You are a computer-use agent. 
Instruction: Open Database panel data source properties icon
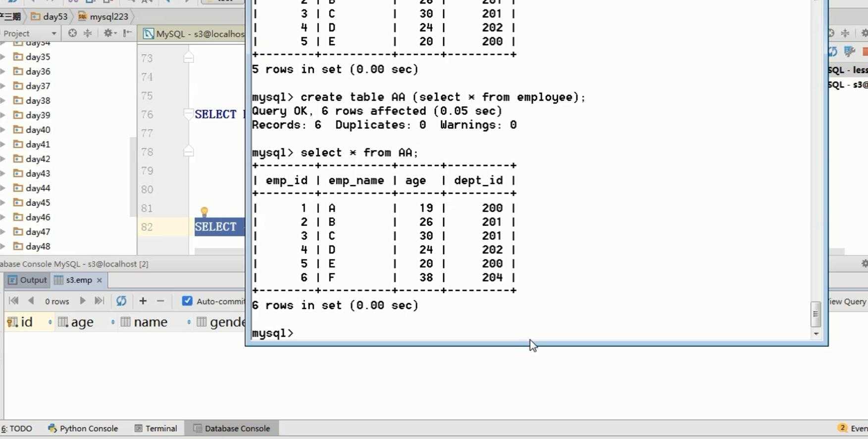(850, 51)
